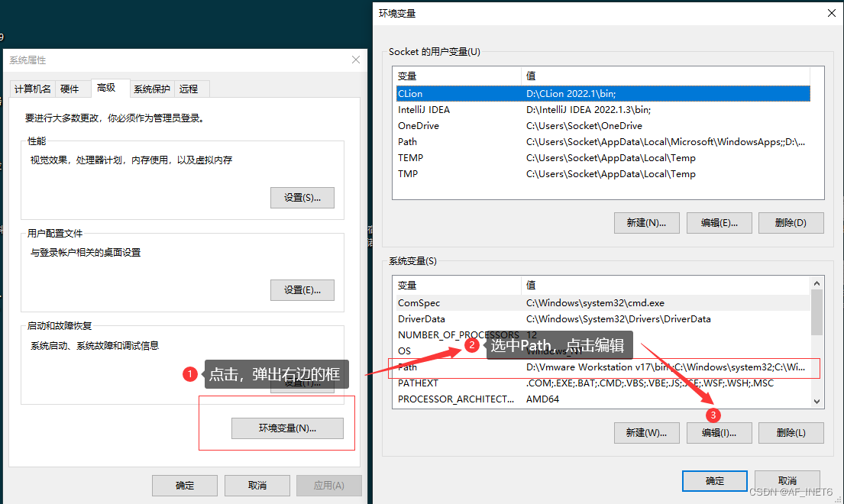The width and height of the screenshot is (844, 504).
Task: Click 应用(A) in the 系统属性 window
Action: click(x=329, y=485)
